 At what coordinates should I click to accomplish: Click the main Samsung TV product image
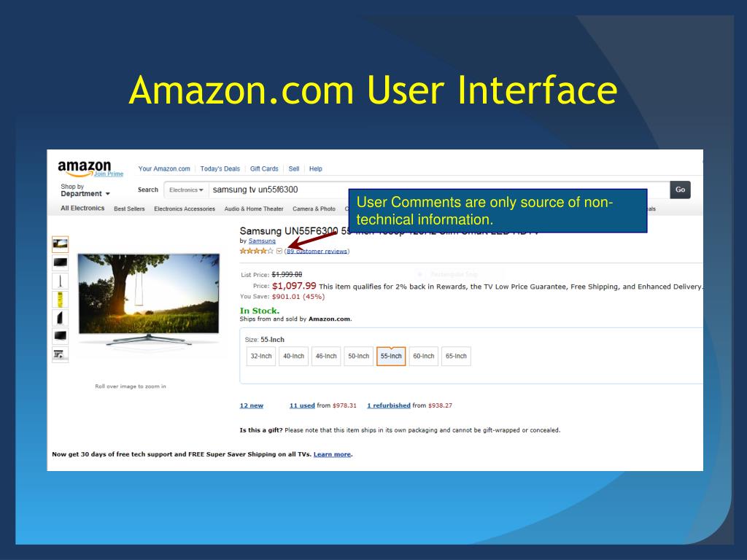[x=149, y=299]
